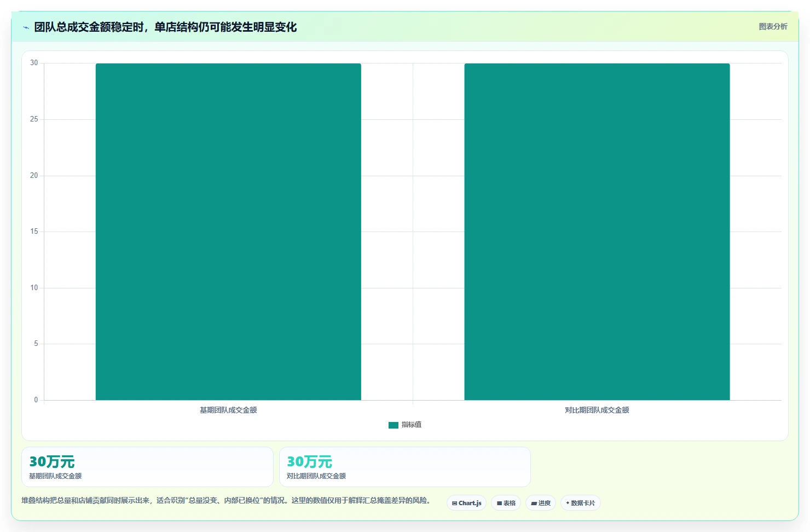Click the 表格 tag
810x532 pixels.
tap(506, 503)
